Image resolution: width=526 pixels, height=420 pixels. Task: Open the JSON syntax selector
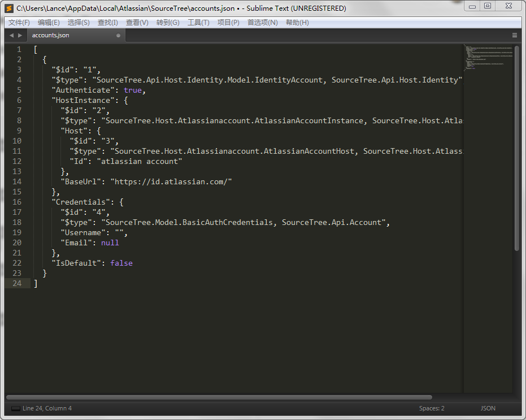tap(488, 408)
